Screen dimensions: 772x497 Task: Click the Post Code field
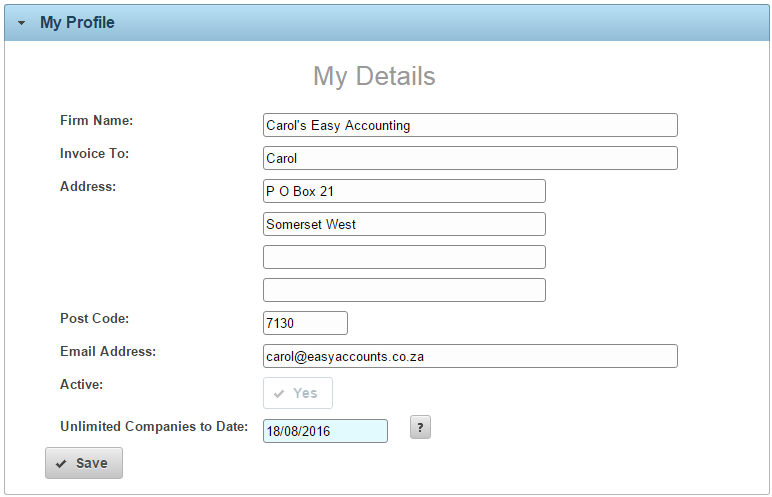click(x=305, y=323)
